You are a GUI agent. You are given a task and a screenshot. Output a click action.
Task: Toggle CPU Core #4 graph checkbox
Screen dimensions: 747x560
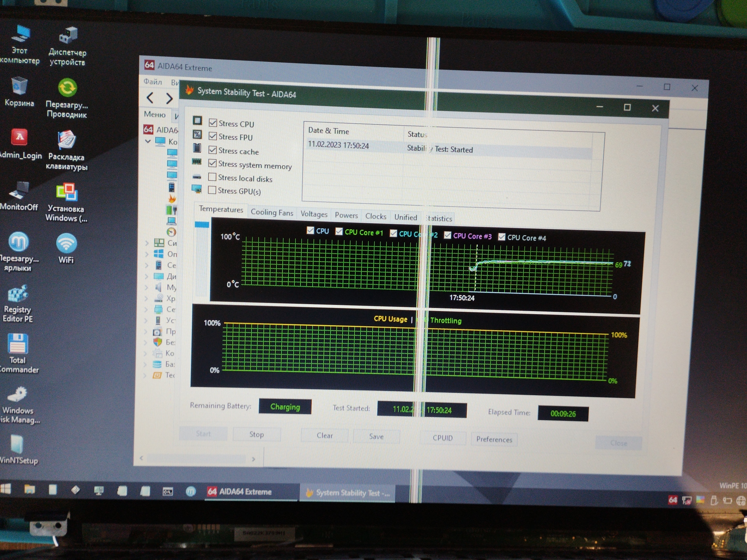tap(502, 236)
